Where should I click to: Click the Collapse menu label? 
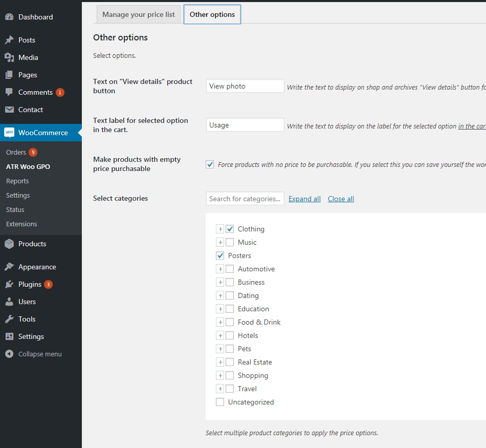pyautogui.click(x=40, y=354)
